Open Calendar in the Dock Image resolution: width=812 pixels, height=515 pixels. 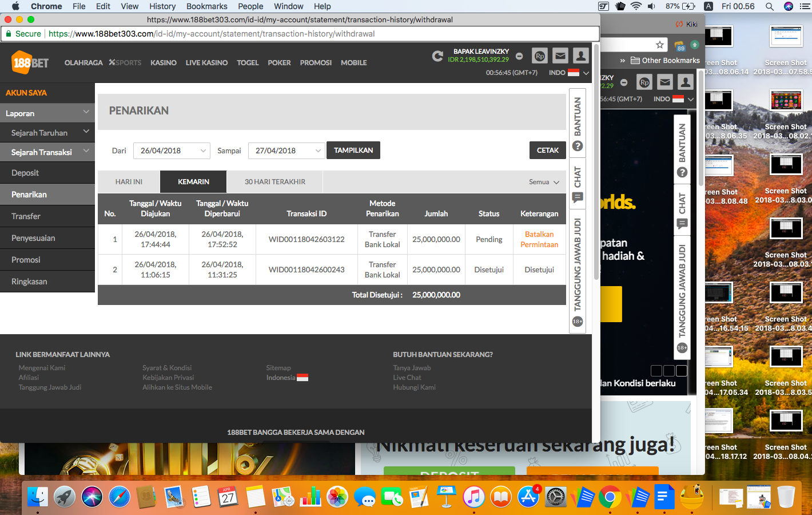click(228, 497)
